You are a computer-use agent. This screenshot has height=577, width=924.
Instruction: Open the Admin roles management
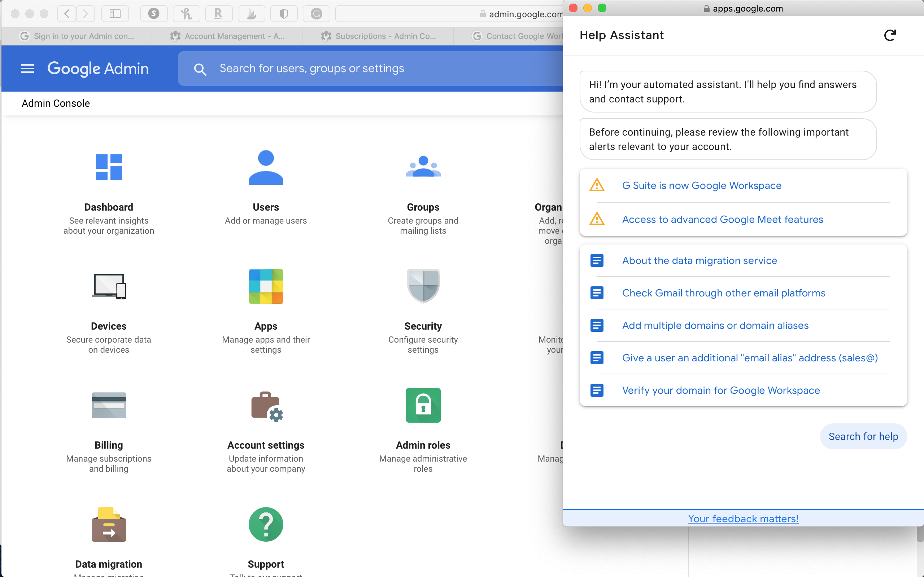(423, 429)
